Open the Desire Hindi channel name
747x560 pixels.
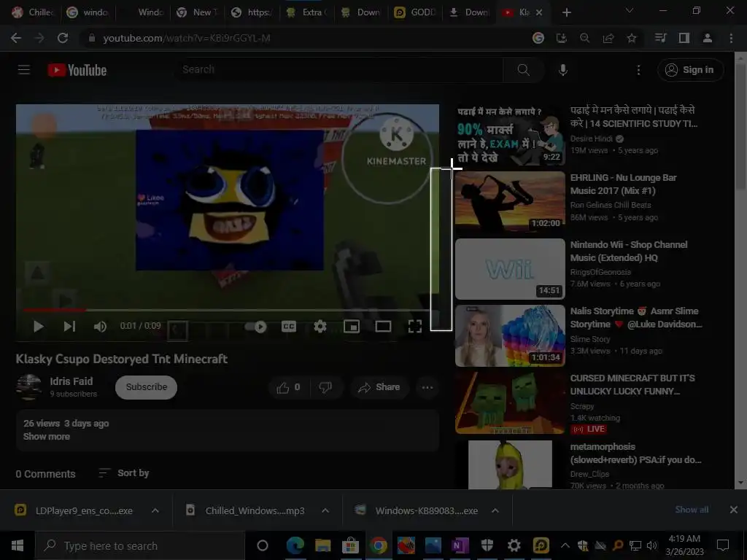pos(591,139)
